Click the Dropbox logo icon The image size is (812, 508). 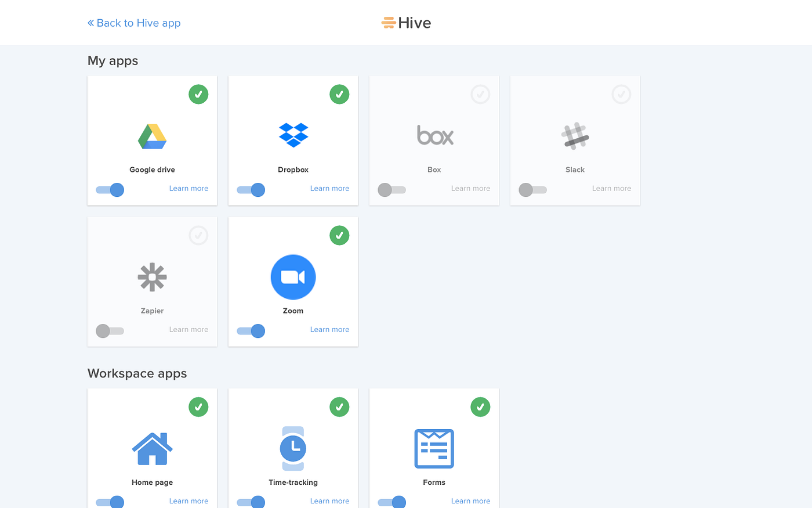[x=293, y=135]
